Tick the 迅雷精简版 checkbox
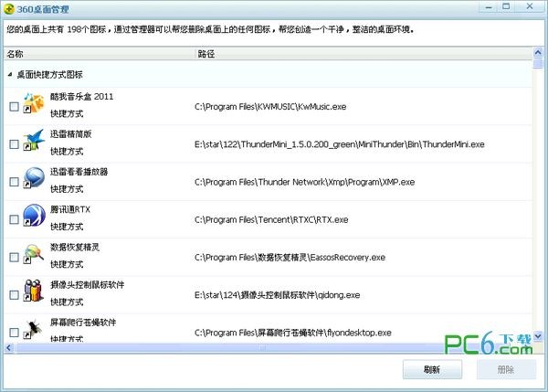This screenshot has width=548, height=392. tap(14, 144)
